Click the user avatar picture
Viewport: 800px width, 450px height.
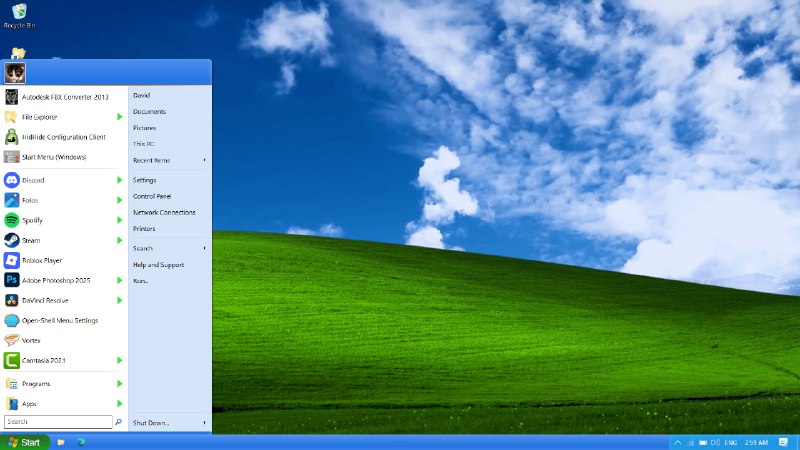[x=15, y=73]
